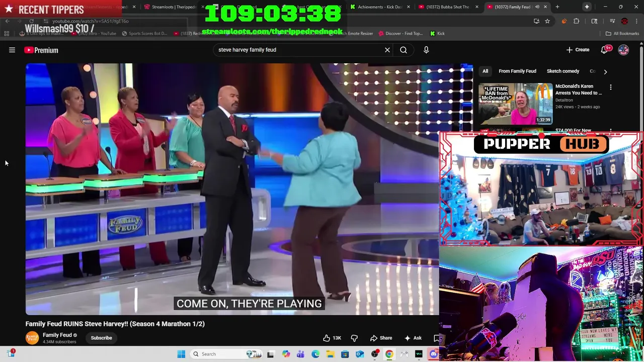The height and width of the screenshot is (362, 644).
Task: Open the Detailtron channel link
Action: click(564, 100)
